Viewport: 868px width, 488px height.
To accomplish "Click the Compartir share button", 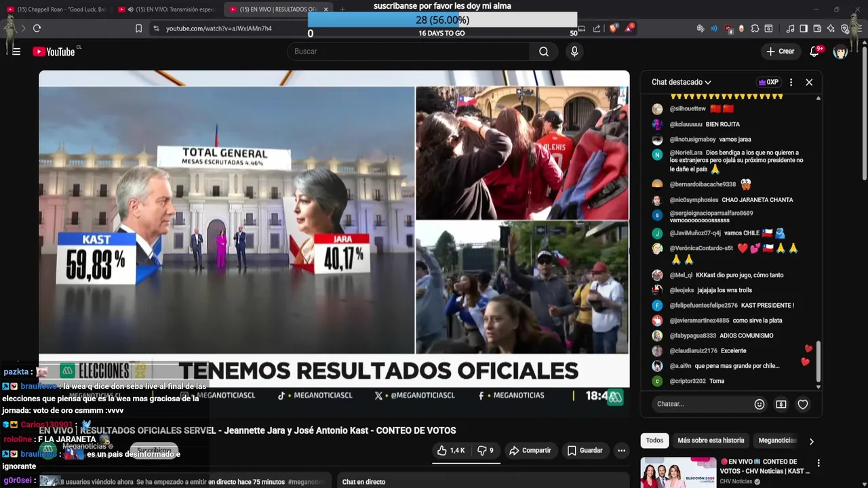I will pos(530,450).
